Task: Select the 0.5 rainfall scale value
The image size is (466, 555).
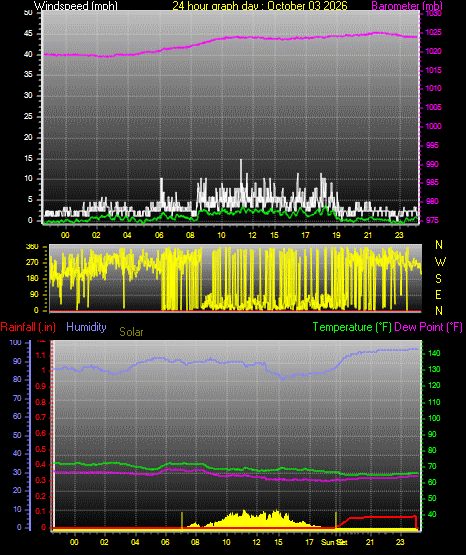Action: 41,449
